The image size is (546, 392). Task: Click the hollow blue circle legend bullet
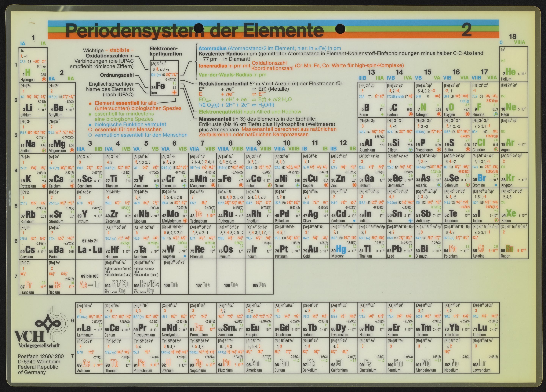pos(90,135)
